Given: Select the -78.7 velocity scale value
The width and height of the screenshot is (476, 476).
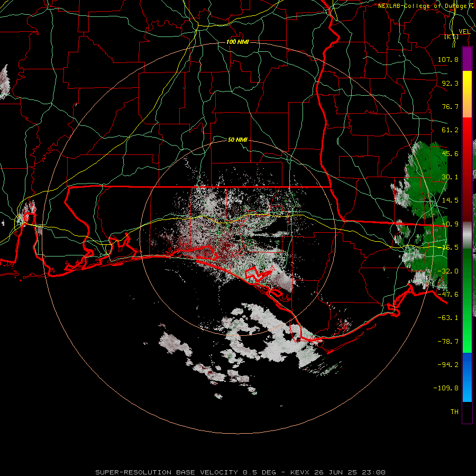Looking at the screenshot, I should [448, 342].
